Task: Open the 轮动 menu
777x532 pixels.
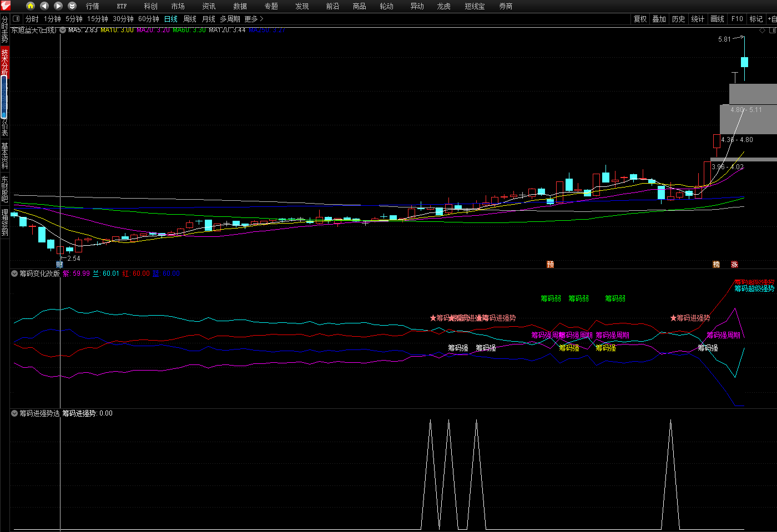Action: 386,6
